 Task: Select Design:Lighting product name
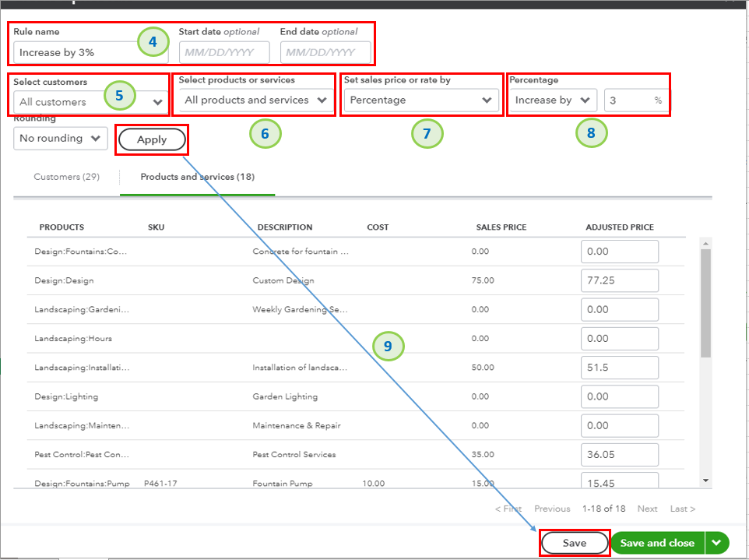click(x=66, y=396)
